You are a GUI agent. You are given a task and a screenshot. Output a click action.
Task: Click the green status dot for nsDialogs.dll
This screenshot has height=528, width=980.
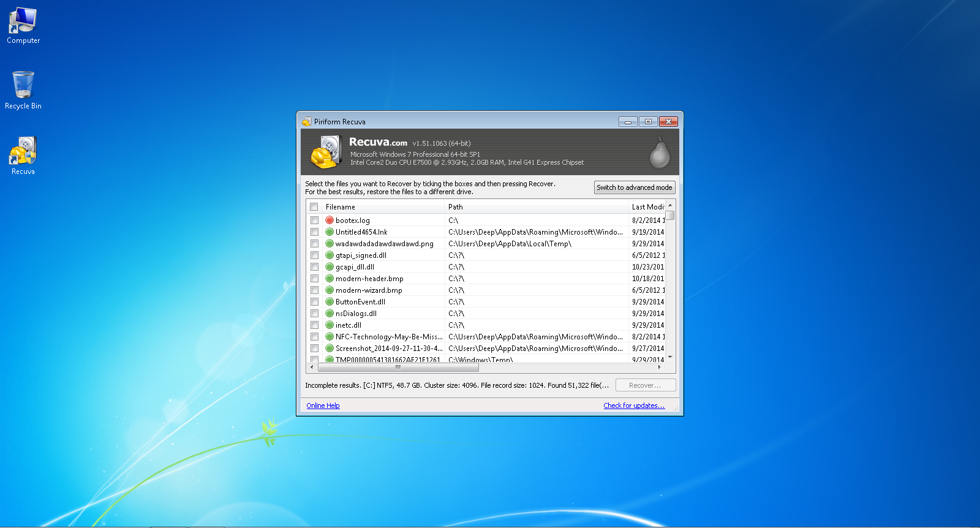click(x=330, y=313)
